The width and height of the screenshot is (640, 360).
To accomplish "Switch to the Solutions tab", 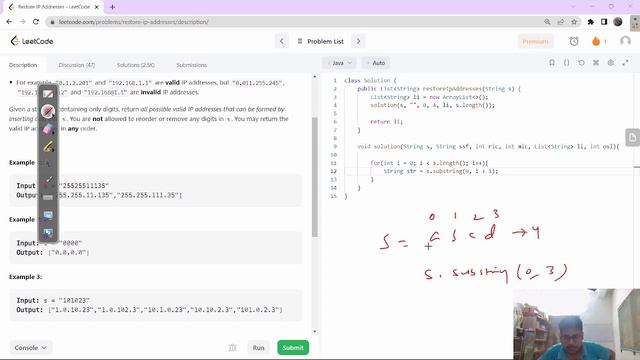I will pos(136,65).
